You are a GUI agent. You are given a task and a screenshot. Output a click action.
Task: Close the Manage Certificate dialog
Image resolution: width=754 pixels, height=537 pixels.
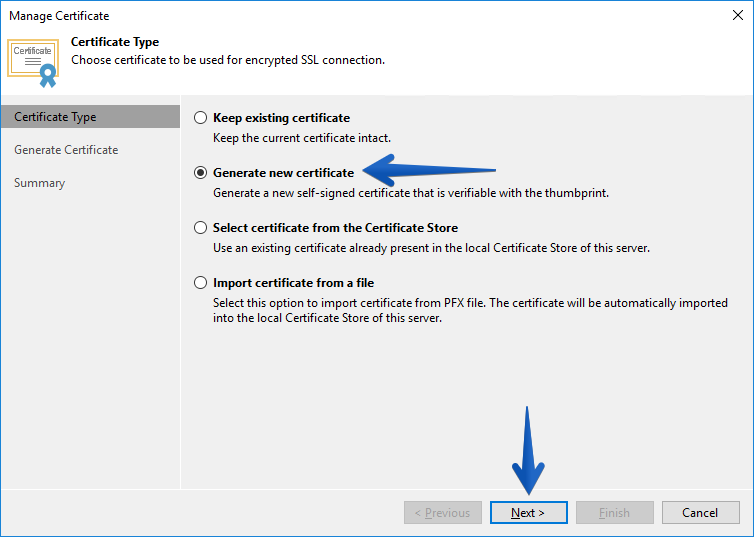pyautogui.click(x=738, y=15)
